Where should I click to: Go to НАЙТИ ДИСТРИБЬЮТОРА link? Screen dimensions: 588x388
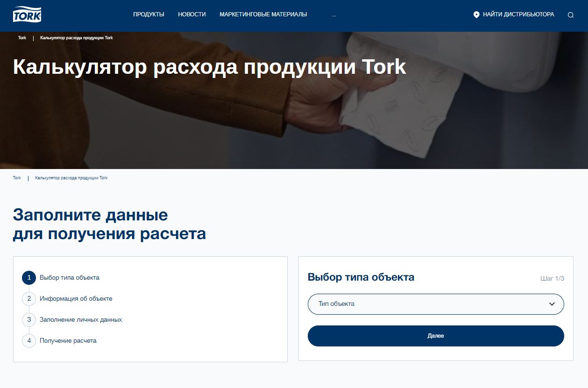(x=518, y=14)
